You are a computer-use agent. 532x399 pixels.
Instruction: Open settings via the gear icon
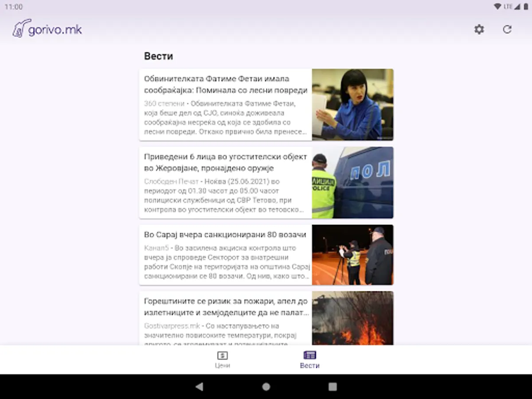click(479, 30)
